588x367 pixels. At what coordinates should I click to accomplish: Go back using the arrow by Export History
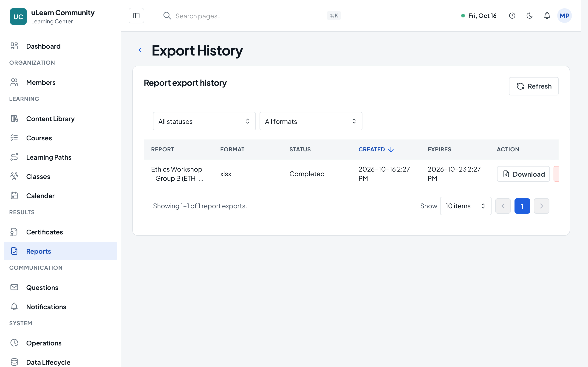pyautogui.click(x=140, y=50)
